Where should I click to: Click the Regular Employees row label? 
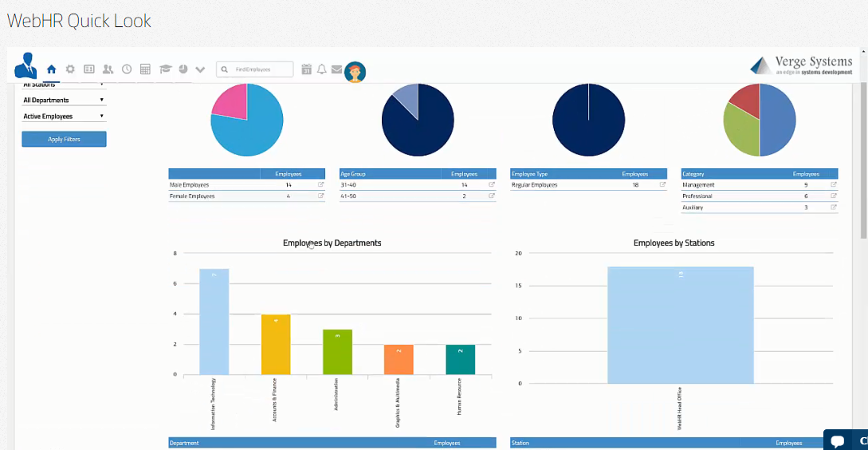click(534, 185)
